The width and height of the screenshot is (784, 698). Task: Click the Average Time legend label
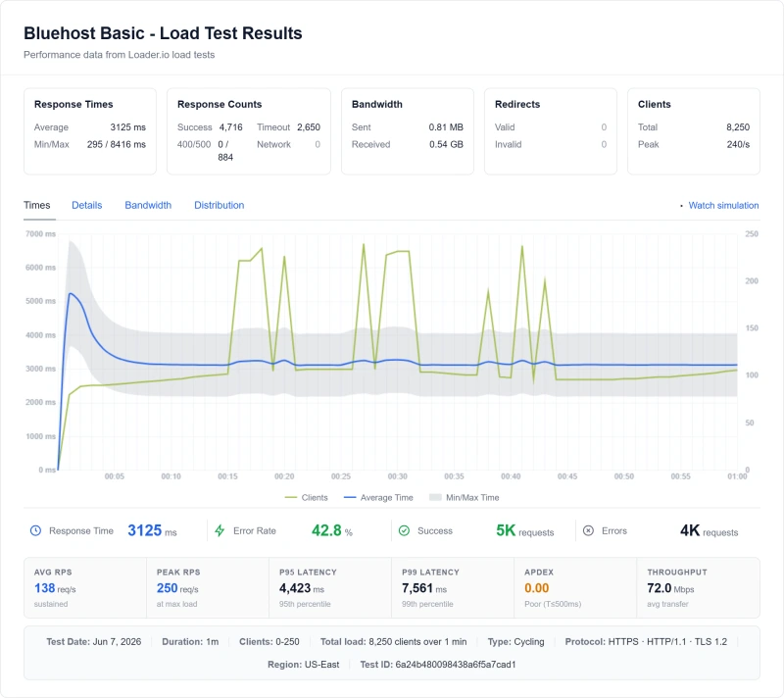click(386, 497)
